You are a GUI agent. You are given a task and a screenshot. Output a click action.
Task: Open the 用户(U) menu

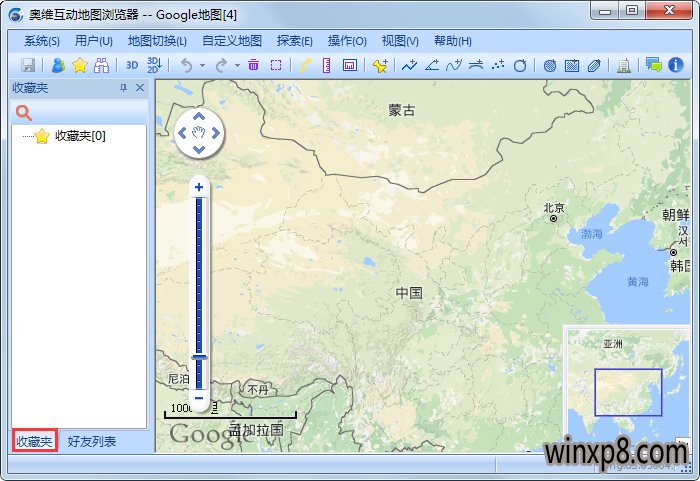(x=94, y=41)
